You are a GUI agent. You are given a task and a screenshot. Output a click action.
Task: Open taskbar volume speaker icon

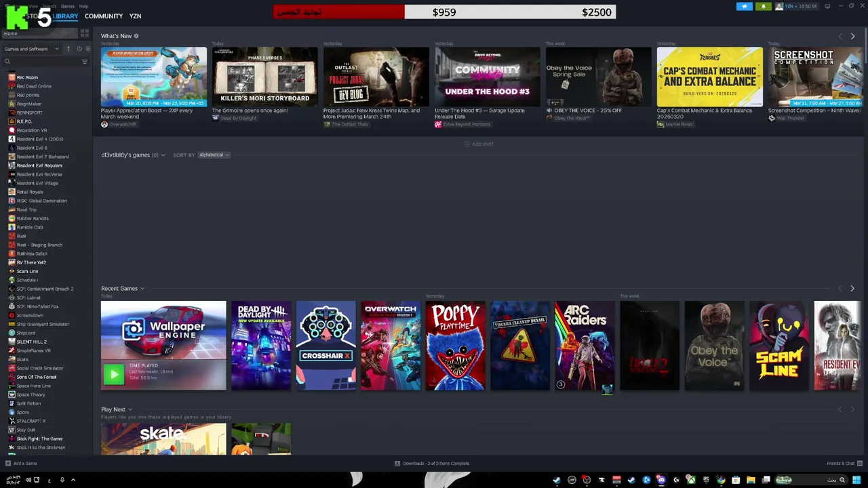(28, 480)
